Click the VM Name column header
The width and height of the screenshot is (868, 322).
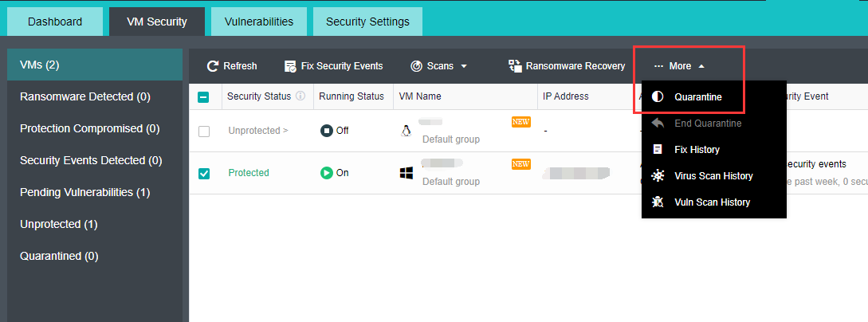(420, 96)
